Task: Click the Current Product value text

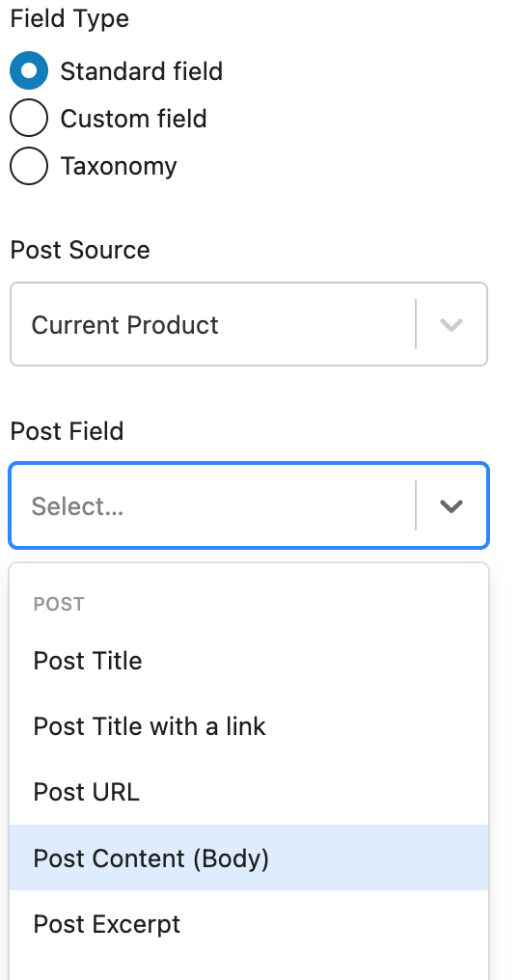Action: coord(125,325)
